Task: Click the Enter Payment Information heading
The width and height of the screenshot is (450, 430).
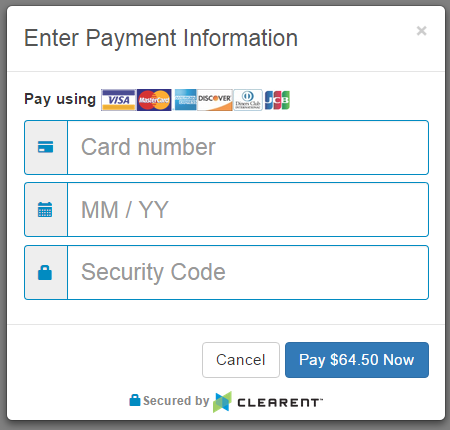Action: tap(161, 38)
